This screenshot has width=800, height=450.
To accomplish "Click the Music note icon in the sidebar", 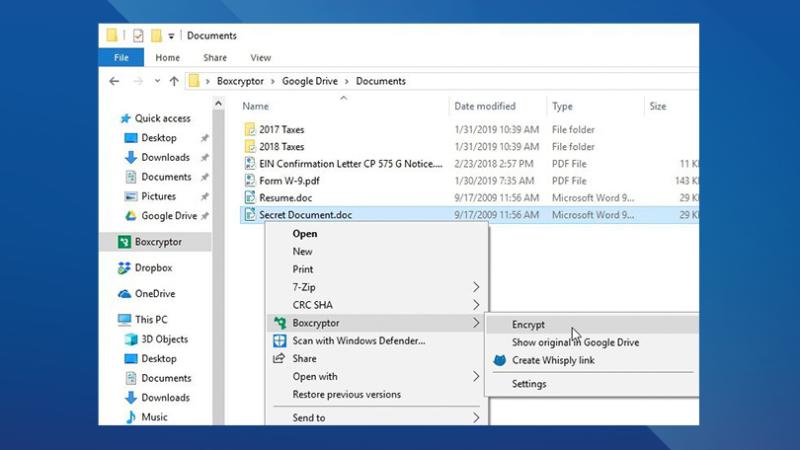I will (131, 417).
